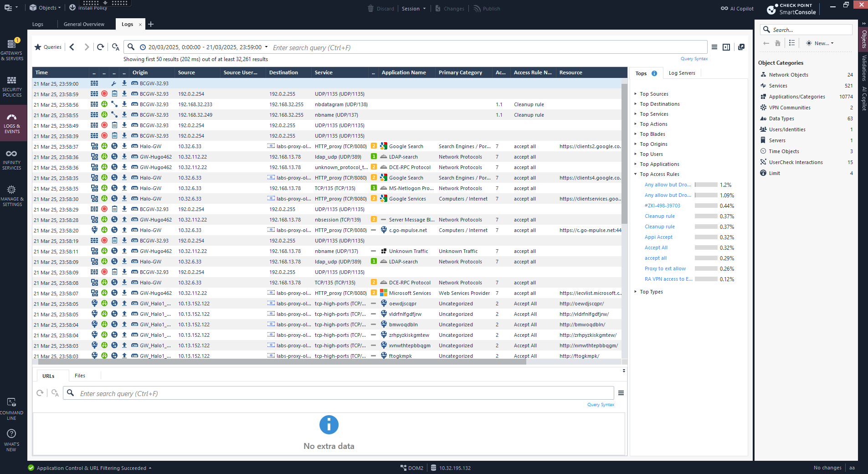
Task: Collapse the bottom URLs details pane
Action: (624, 371)
